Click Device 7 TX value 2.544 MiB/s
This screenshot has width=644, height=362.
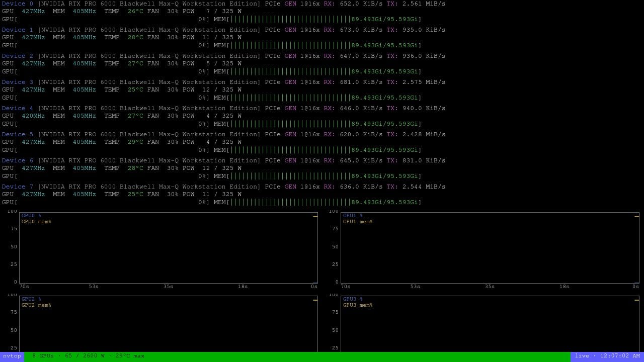point(424,187)
